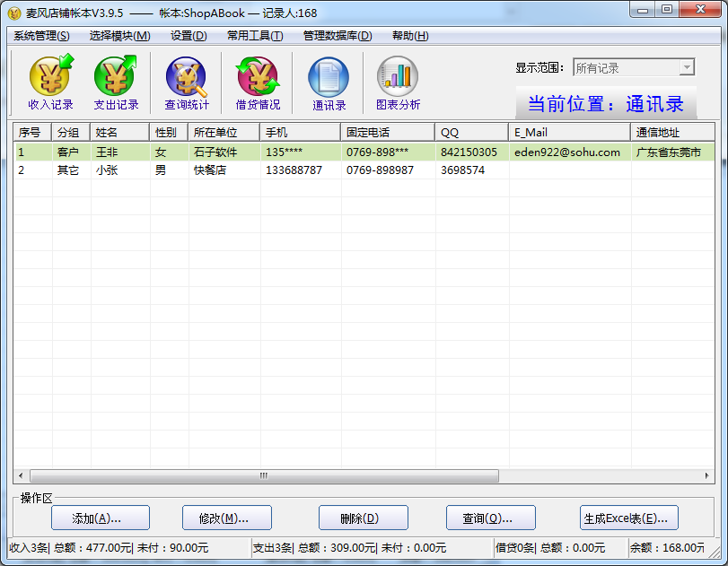Open the 收入记录 income records icon
Viewport: 728px width, 566px height.
(50, 83)
